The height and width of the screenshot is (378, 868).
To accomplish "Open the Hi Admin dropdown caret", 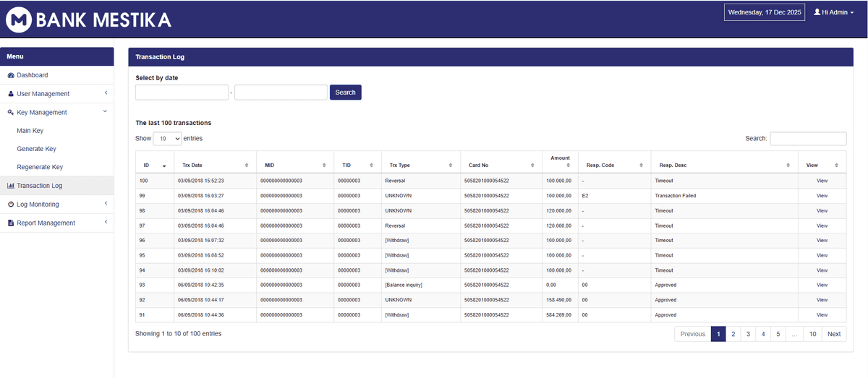I will pos(851,13).
